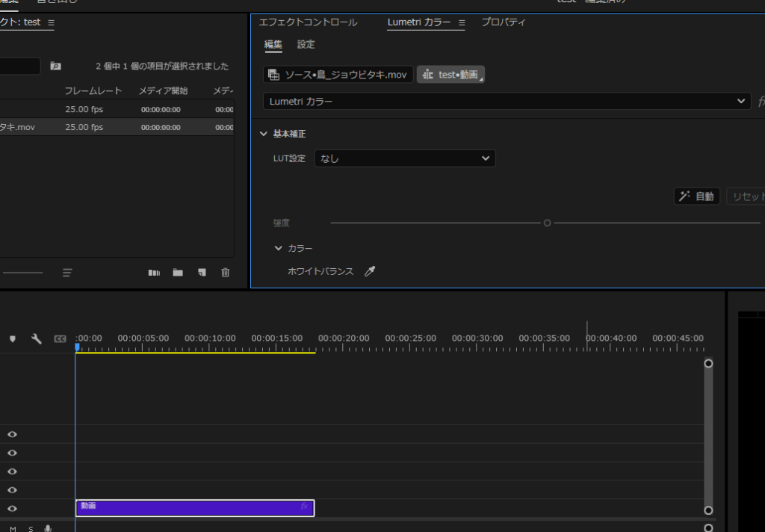Open the LUT設定 dropdown showing なし
This screenshot has width=765, height=532.
tap(405, 158)
